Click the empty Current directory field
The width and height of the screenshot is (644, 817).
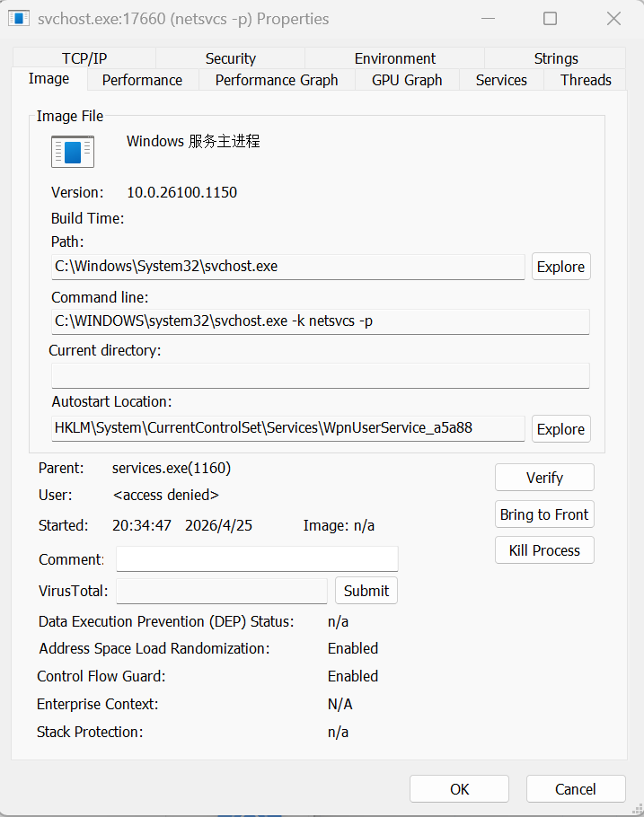pyautogui.click(x=320, y=375)
